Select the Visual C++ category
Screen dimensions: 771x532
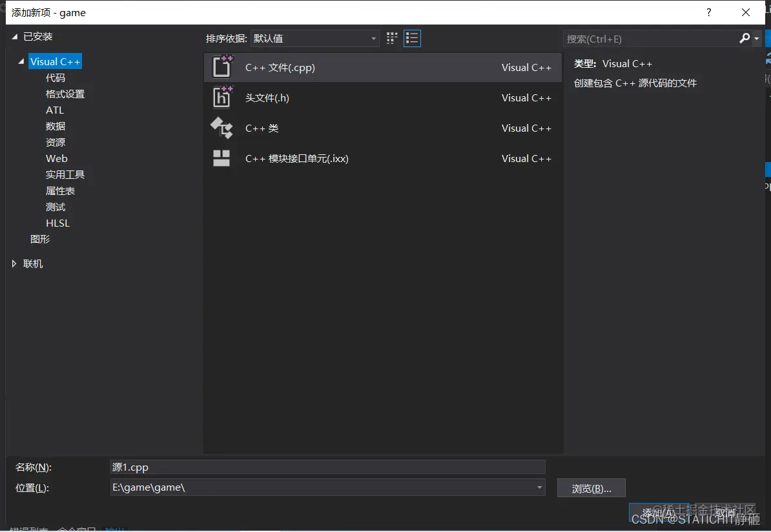coord(55,61)
